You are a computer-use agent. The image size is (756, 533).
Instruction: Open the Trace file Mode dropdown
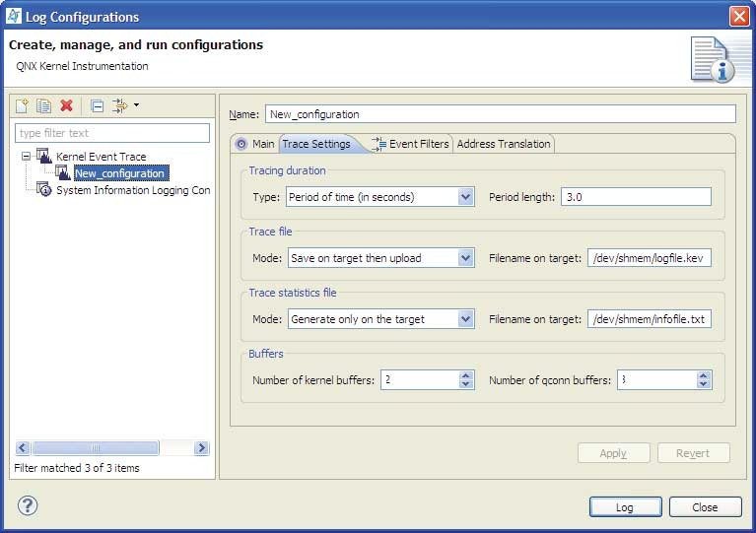point(466,258)
